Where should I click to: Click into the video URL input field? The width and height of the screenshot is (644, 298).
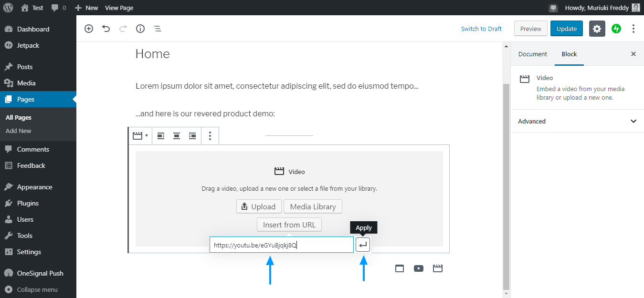(x=281, y=245)
